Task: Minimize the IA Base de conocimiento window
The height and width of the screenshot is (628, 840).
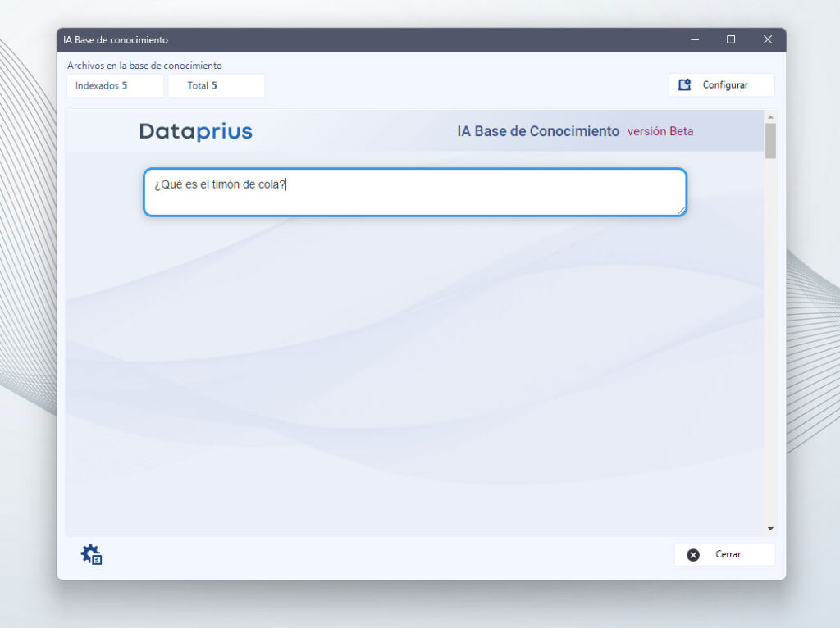Action: 695,40
